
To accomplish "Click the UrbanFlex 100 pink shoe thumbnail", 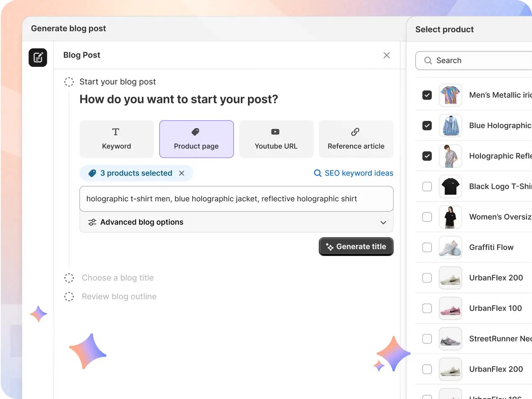I will pos(450,308).
